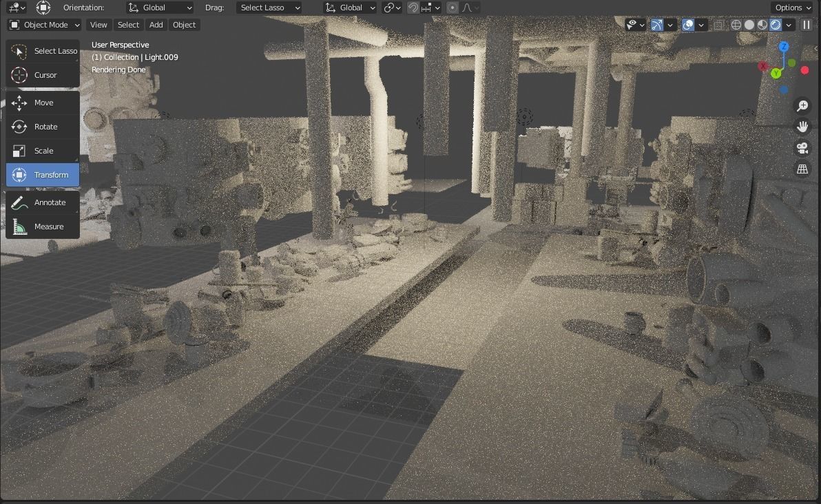This screenshot has height=504, width=821.
Task: Switch to the Scale tool
Action: coord(43,151)
